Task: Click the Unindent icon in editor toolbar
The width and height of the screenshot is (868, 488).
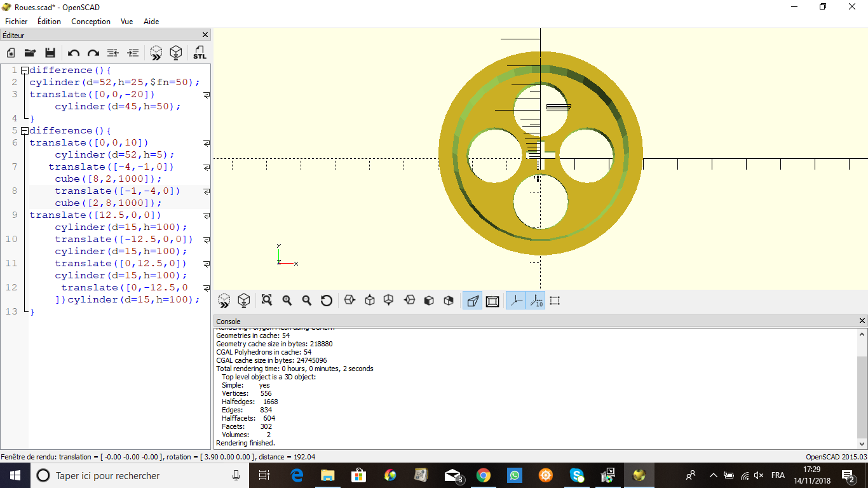Action: click(x=113, y=53)
